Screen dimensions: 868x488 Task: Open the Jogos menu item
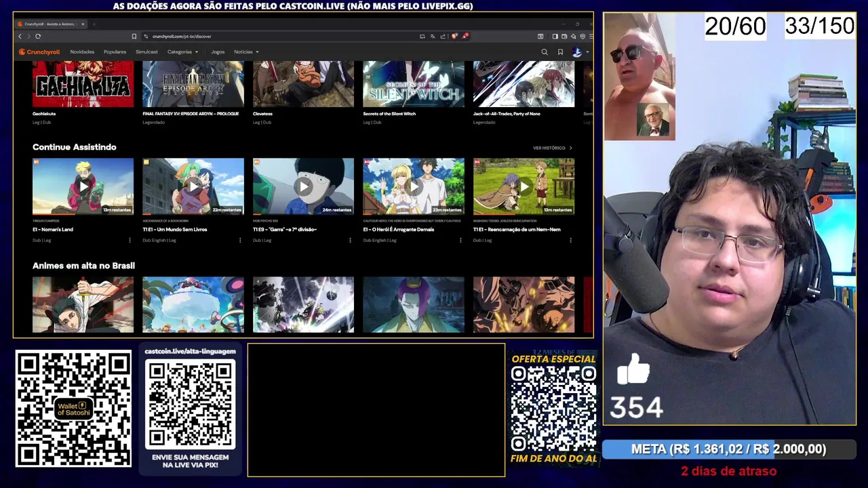tap(218, 52)
